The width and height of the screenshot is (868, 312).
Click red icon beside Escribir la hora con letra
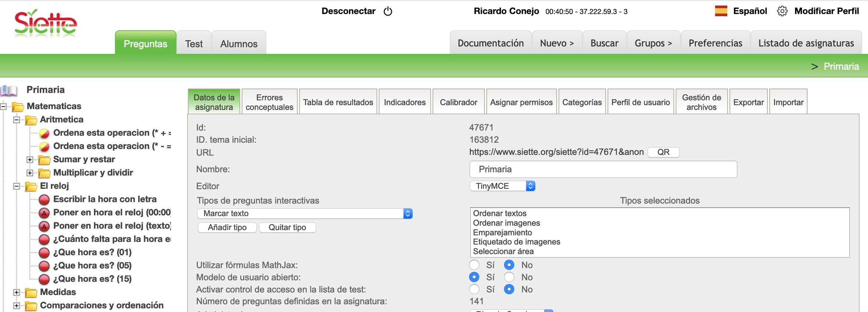(x=44, y=200)
